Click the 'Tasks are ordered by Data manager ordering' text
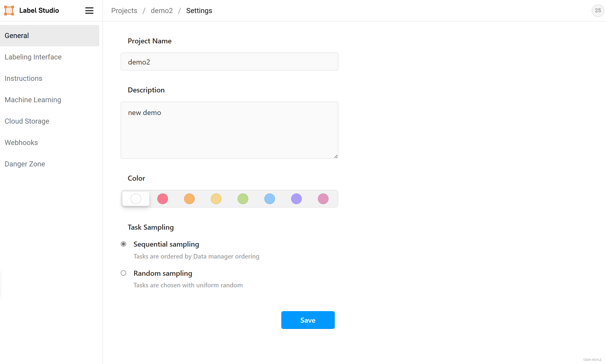Viewport: 606px width, 364px height. point(196,256)
